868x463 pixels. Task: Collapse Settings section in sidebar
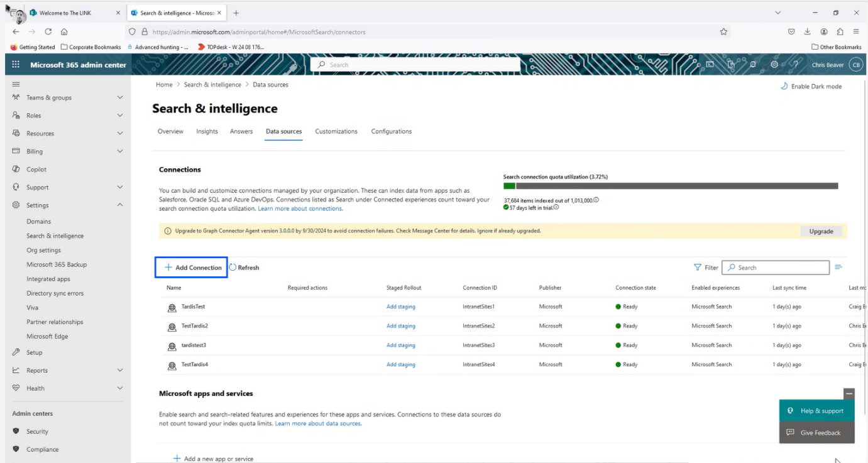coord(120,205)
